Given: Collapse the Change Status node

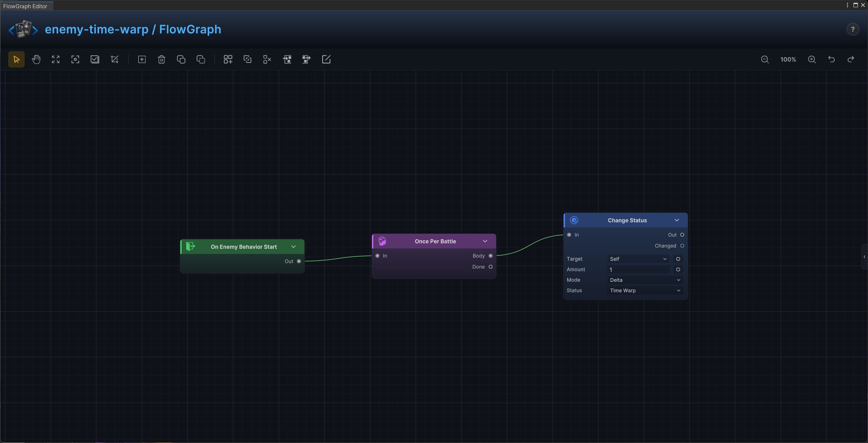Looking at the screenshot, I should tap(677, 220).
